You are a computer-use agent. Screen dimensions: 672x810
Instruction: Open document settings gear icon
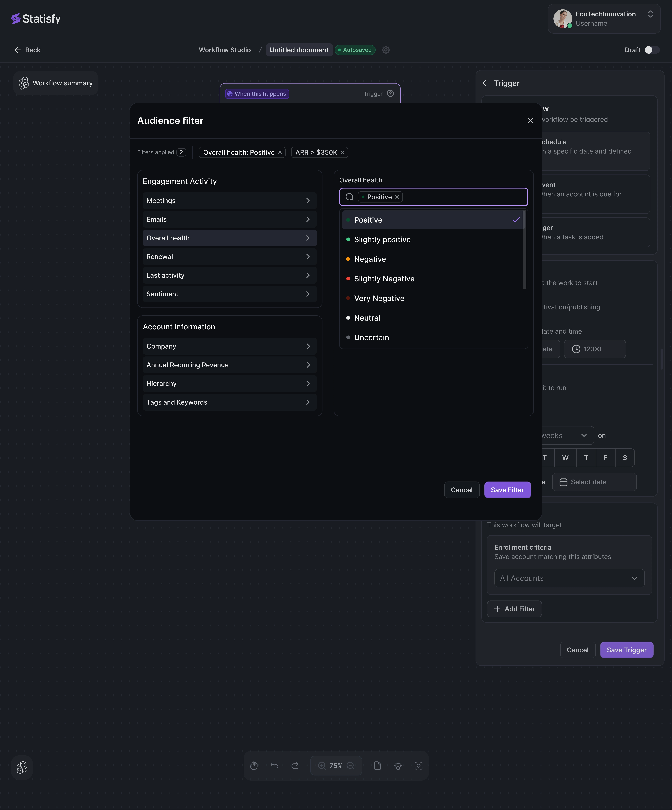[x=386, y=50]
